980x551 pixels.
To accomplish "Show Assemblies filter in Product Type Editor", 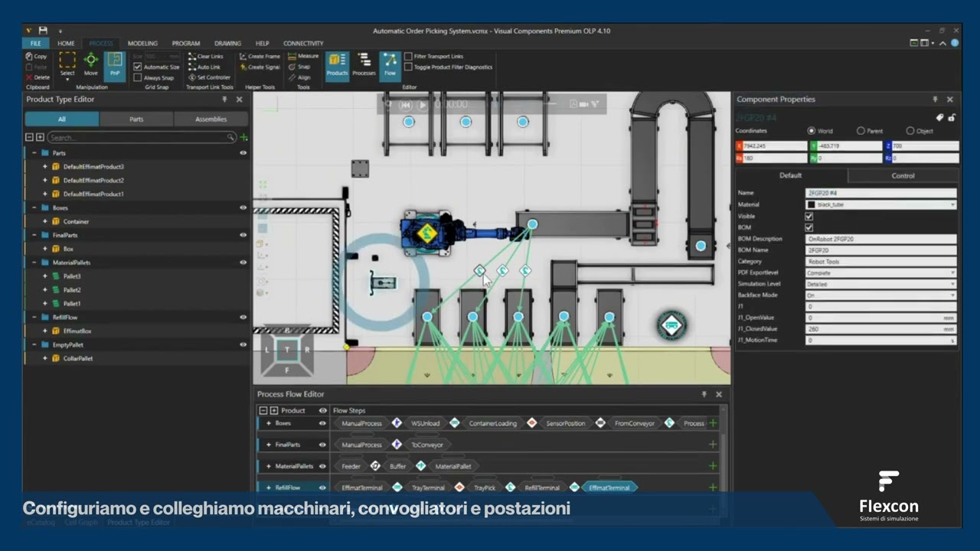I will [211, 119].
